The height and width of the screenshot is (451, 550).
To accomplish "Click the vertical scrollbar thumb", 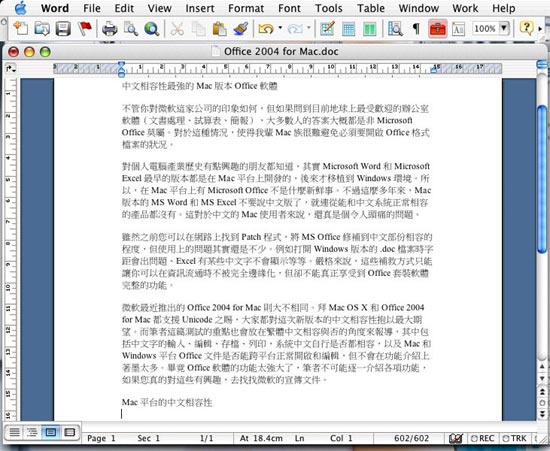I will pyautogui.click(x=542, y=179).
